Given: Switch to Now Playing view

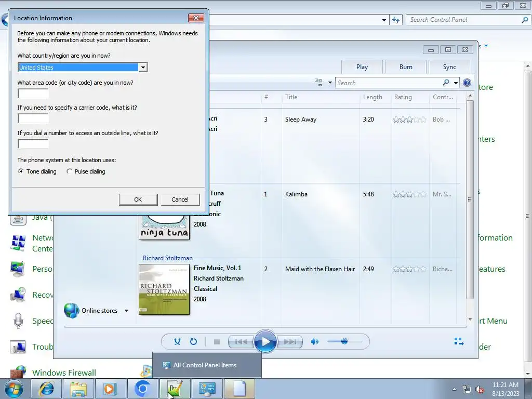Looking at the screenshot, I should click(x=459, y=341).
